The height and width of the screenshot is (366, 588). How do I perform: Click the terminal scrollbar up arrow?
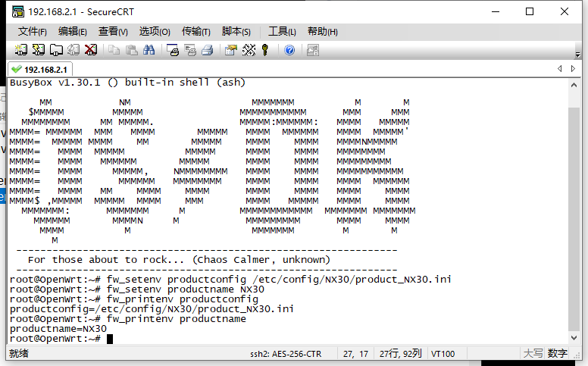click(x=574, y=85)
